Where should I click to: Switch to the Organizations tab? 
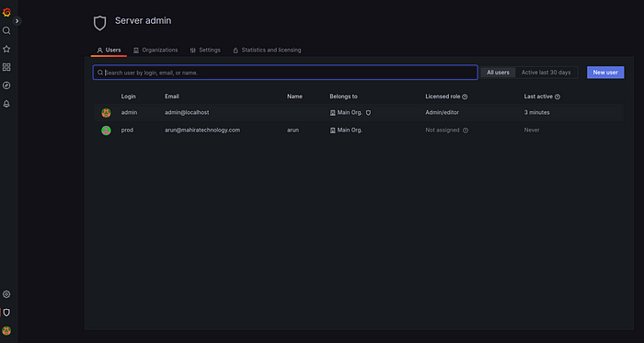[x=155, y=50]
